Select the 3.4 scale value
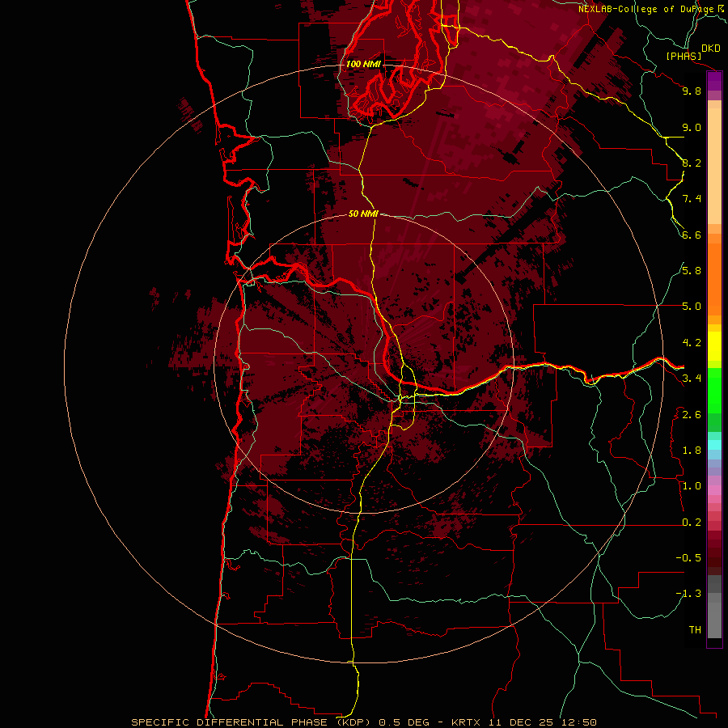The height and width of the screenshot is (728, 728). [692, 379]
